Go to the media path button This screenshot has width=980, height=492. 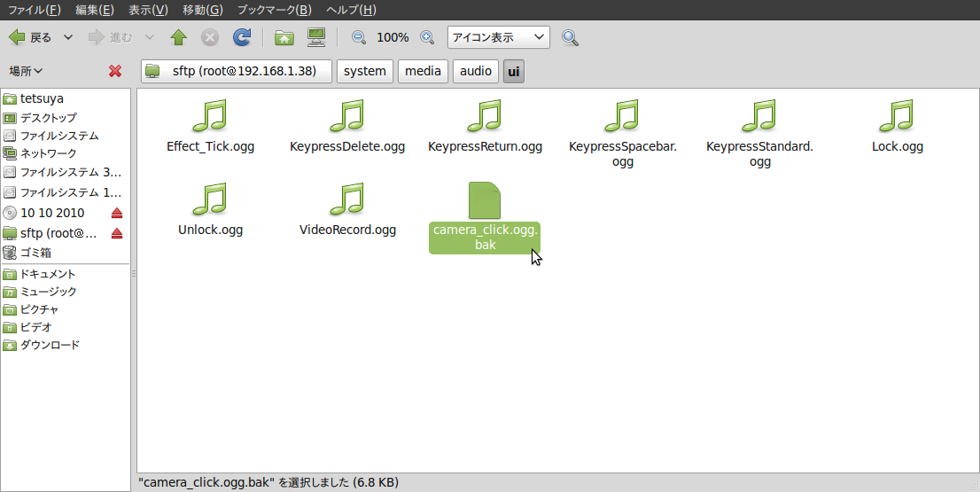point(424,71)
